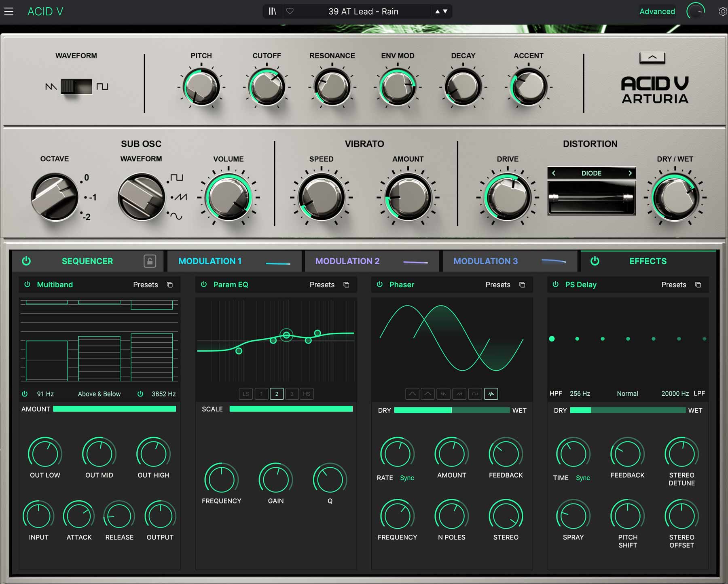Image resolution: width=728 pixels, height=584 pixels.
Task: Select previous distortion type arrow
Action: [x=554, y=173]
